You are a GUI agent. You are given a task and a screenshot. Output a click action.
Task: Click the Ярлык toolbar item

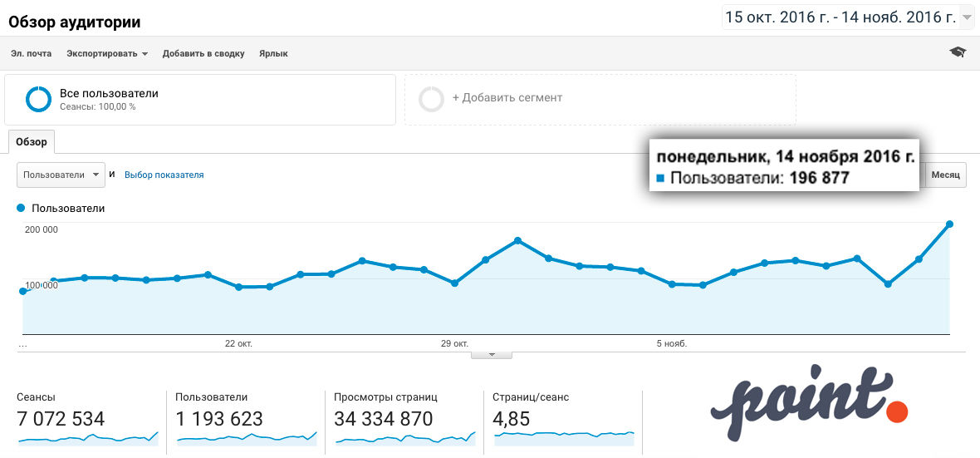coord(273,54)
